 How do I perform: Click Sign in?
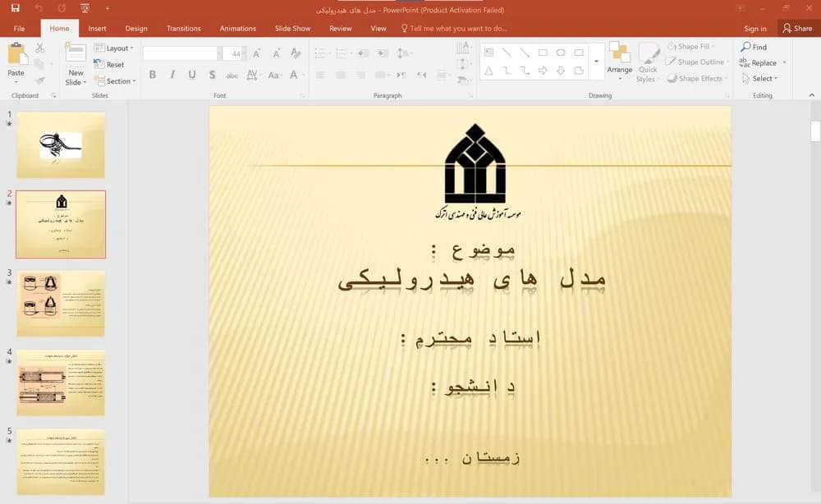[755, 29]
